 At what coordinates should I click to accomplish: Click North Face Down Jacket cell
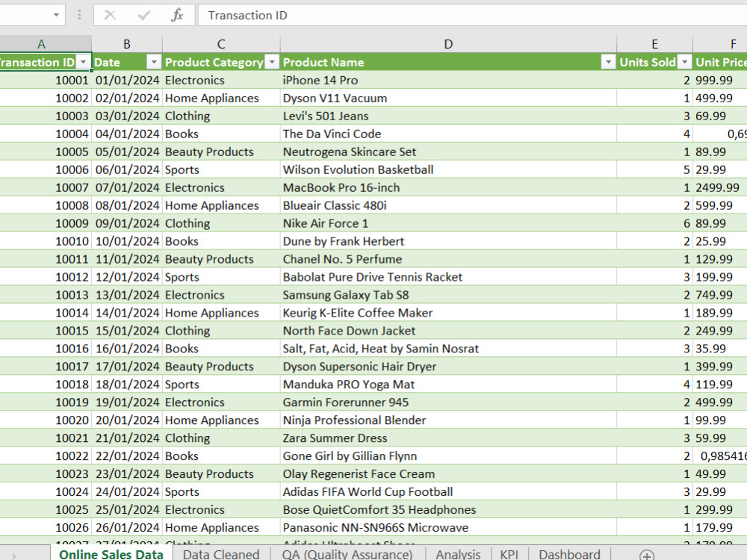[448, 331]
